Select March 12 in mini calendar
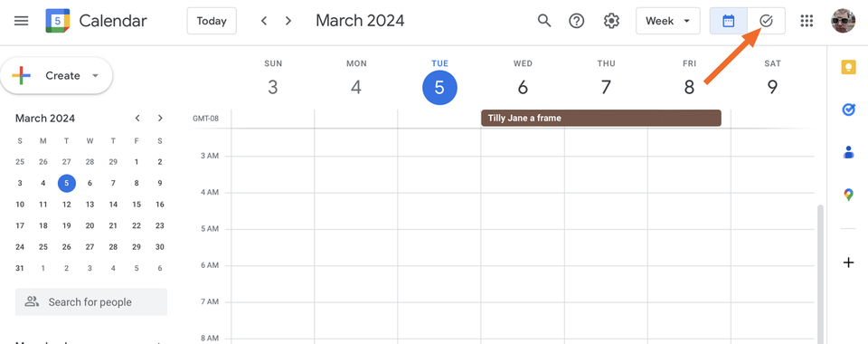The image size is (868, 344). (66, 205)
